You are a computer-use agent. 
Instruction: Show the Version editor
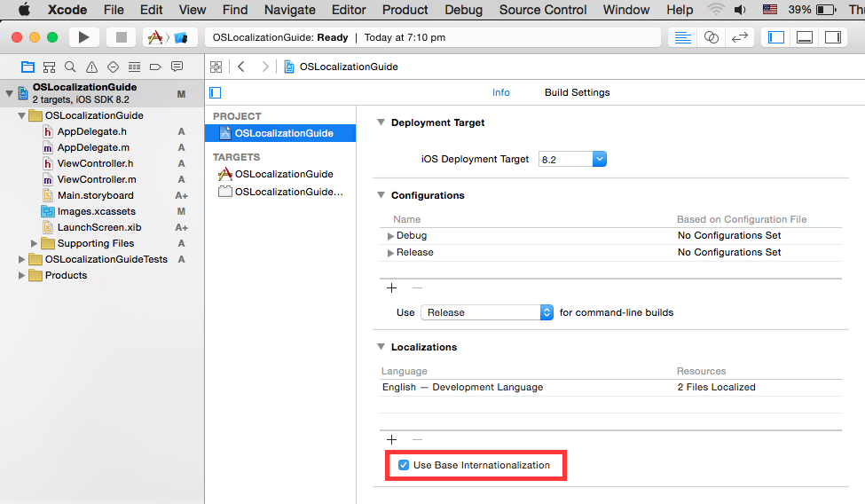point(740,37)
